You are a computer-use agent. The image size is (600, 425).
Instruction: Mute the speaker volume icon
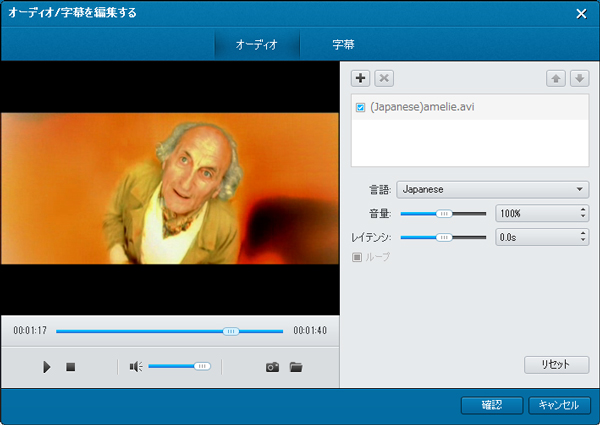136,367
